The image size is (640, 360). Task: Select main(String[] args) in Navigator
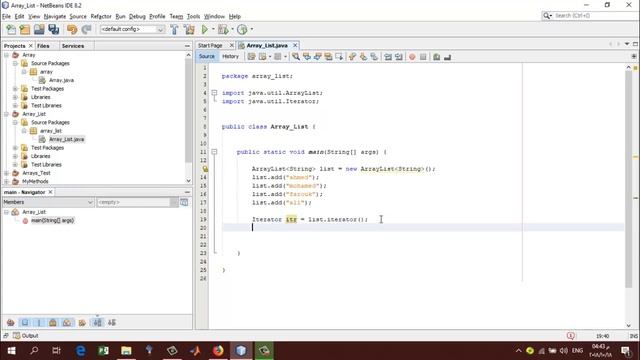coord(52,220)
